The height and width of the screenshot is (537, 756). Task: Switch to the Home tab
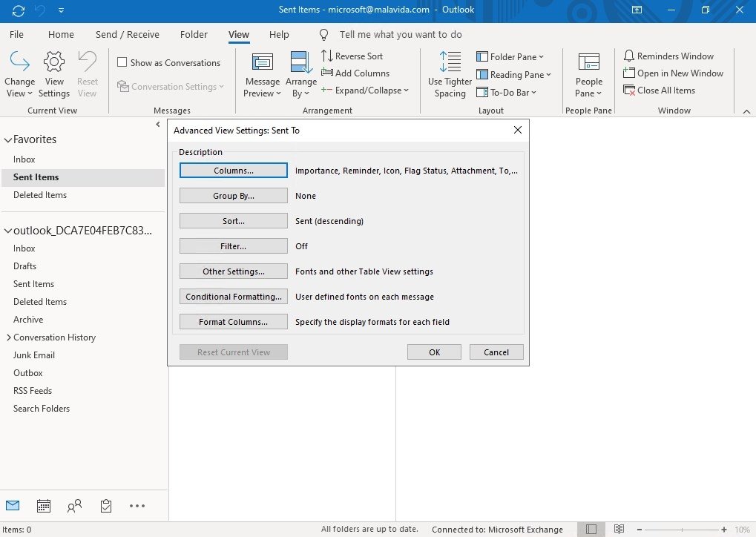(x=62, y=35)
